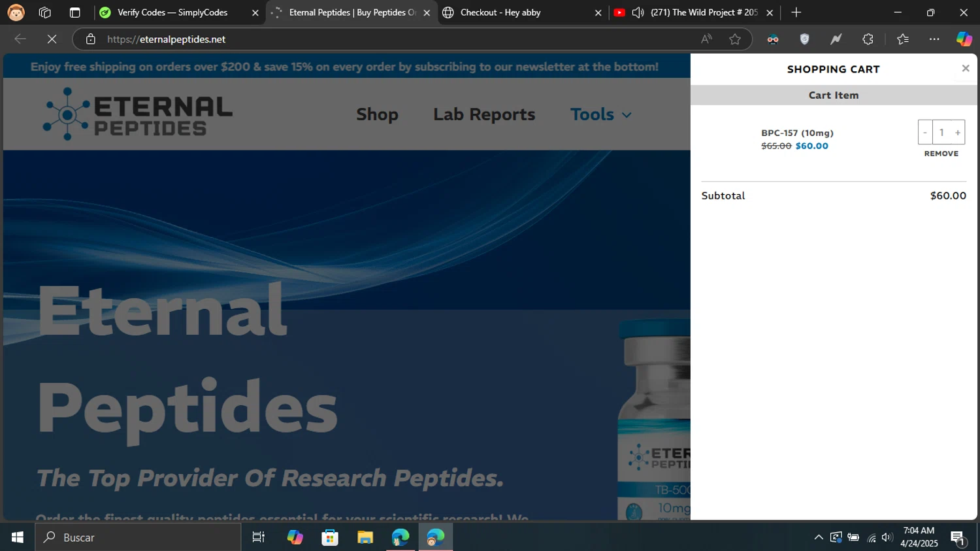
Task: Open the Lab Reports page
Action: click(x=484, y=114)
